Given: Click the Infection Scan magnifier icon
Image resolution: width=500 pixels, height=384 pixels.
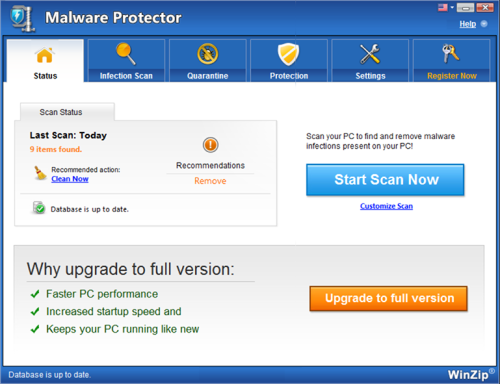Looking at the screenshot, I should pyautogui.click(x=126, y=54).
